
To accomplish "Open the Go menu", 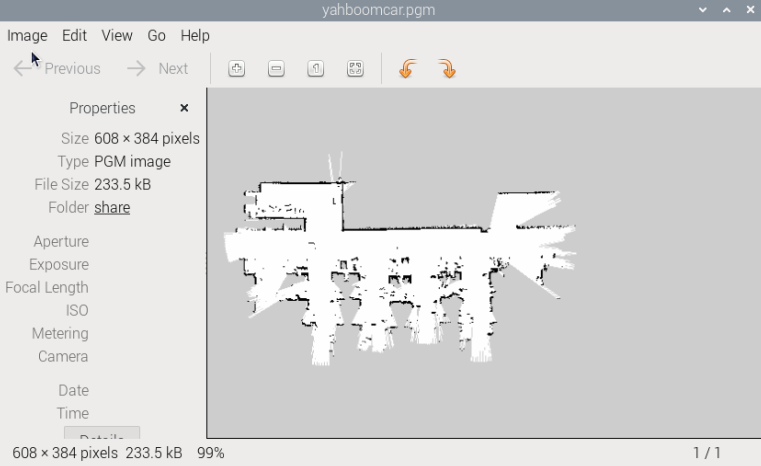I will point(156,35).
